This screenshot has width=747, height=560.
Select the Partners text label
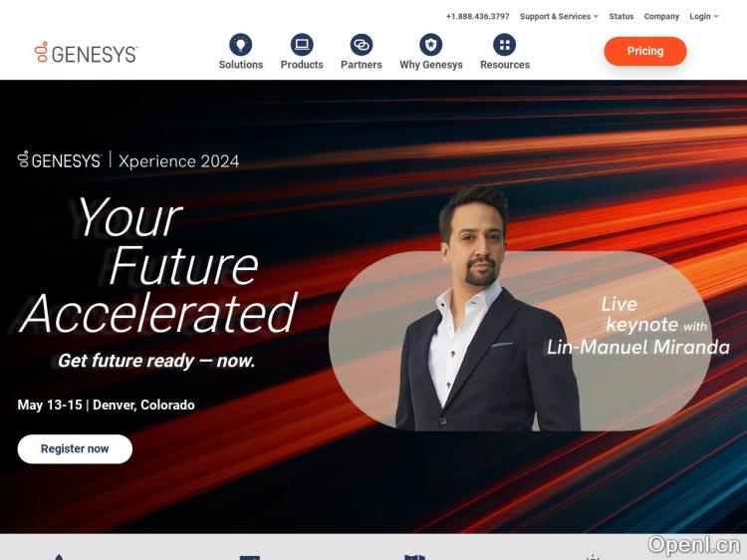click(x=362, y=65)
